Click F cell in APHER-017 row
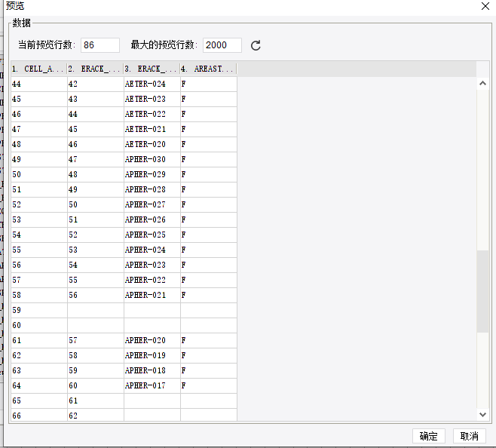This screenshot has height=448, width=496. coord(209,385)
